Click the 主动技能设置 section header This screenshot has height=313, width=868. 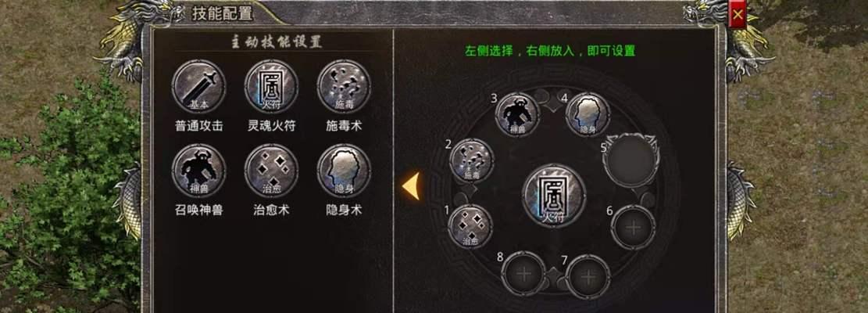click(x=277, y=42)
